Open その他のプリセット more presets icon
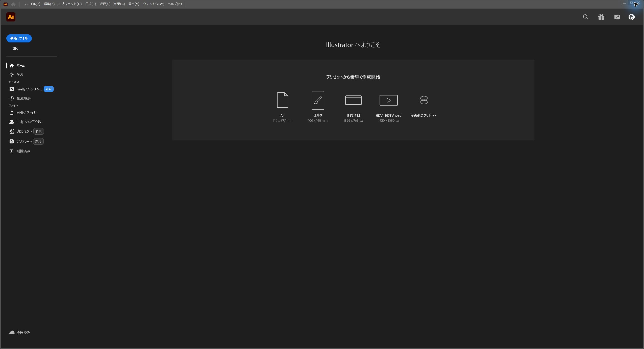644x349 pixels. tap(424, 100)
